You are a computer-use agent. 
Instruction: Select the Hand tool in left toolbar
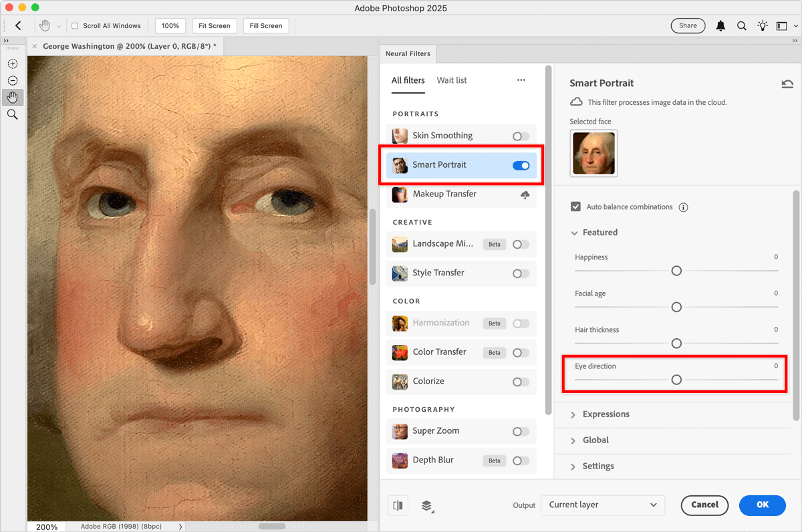[13, 98]
